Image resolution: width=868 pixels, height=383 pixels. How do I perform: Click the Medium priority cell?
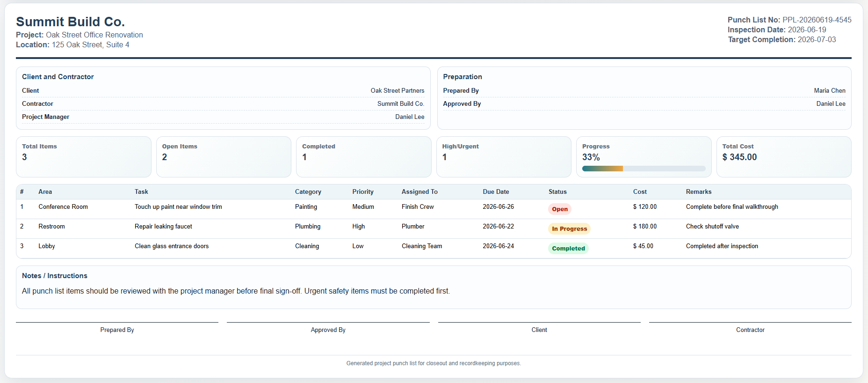coord(363,207)
